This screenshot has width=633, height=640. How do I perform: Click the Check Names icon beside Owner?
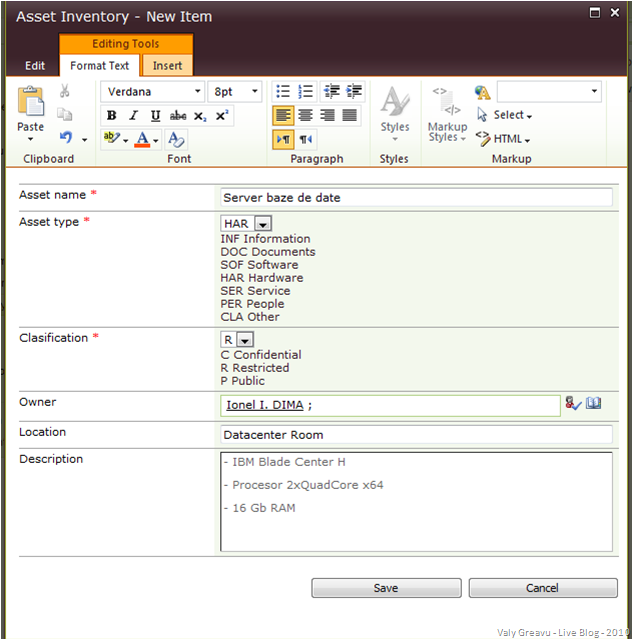pyautogui.click(x=573, y=404)
